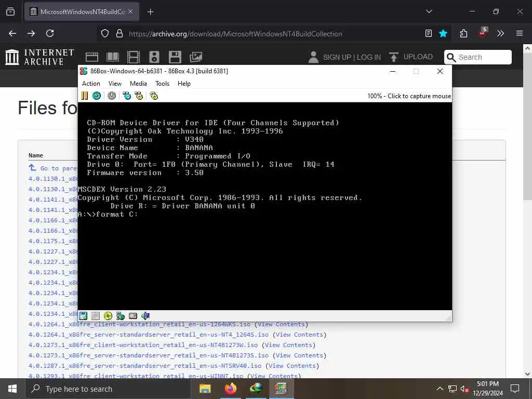Screen dimensions: 532x399
Task: Click the site security padlock icon
Action: pyautogui.click(x=119, y=33)
